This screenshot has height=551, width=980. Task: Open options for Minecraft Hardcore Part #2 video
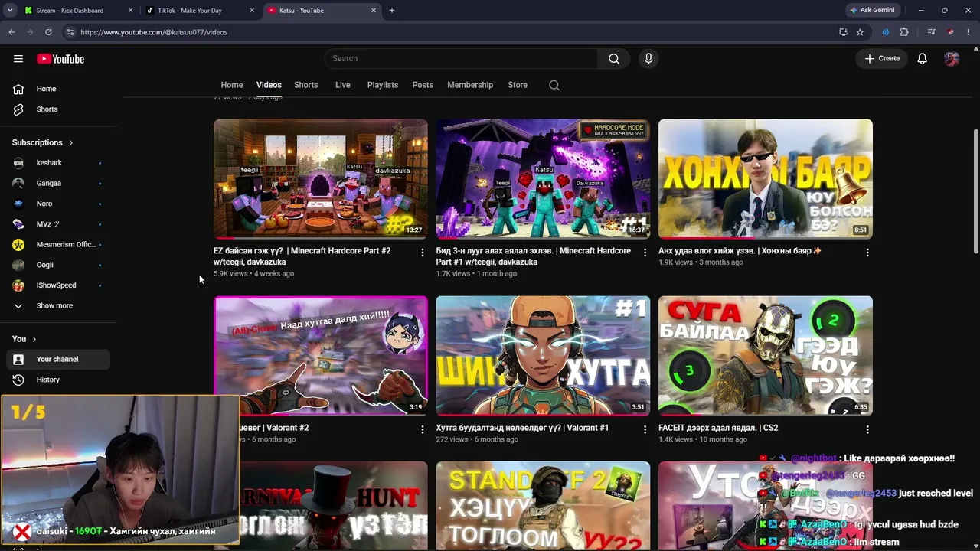tap(422, 253)
